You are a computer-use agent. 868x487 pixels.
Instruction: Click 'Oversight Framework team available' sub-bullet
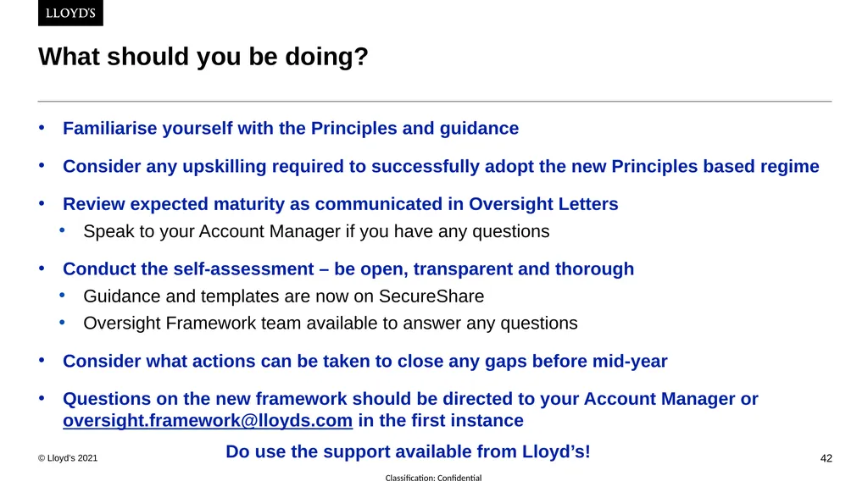tap(331, 324)
